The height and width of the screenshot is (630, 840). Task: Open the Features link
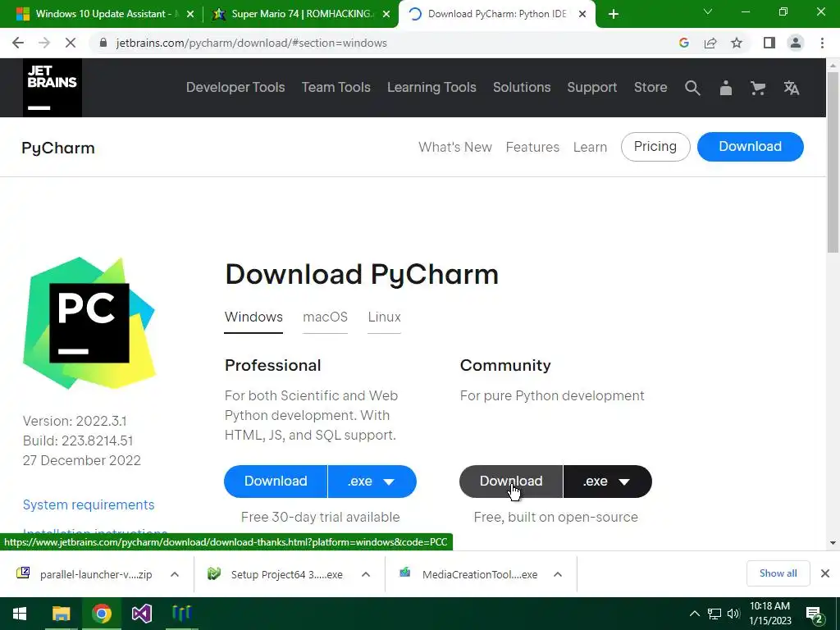532,148
